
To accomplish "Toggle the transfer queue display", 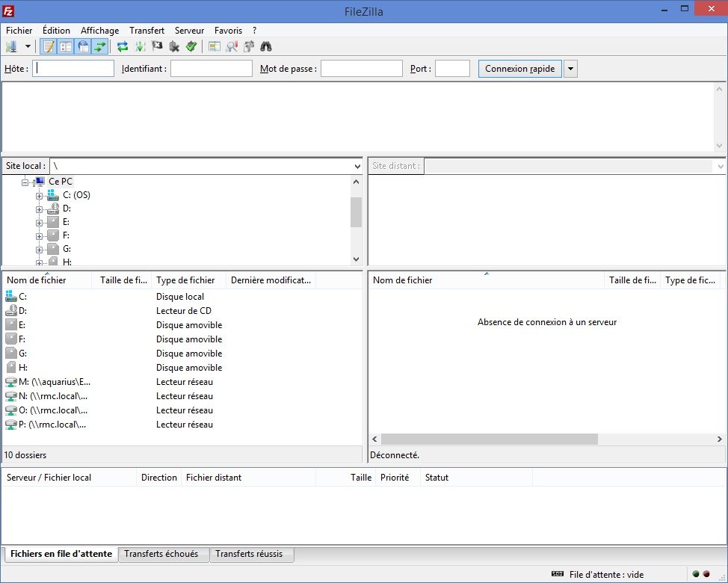I will (100, 46).
